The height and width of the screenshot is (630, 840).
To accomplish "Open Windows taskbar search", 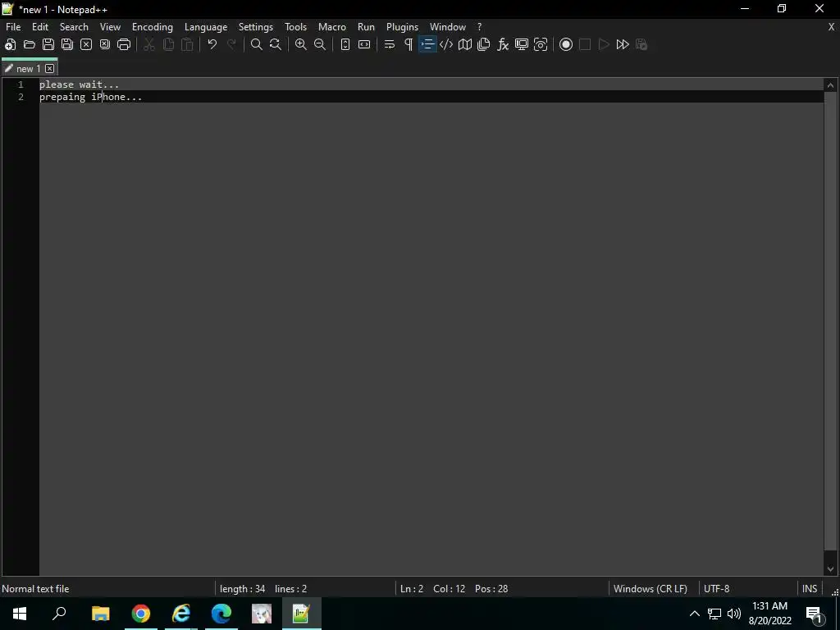I will click(x=59, y=614).
